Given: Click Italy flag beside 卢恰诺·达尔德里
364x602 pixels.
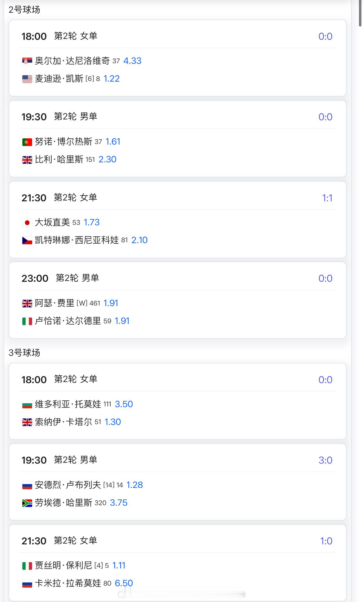Looking at the screenshot, I should coord(27,321).
